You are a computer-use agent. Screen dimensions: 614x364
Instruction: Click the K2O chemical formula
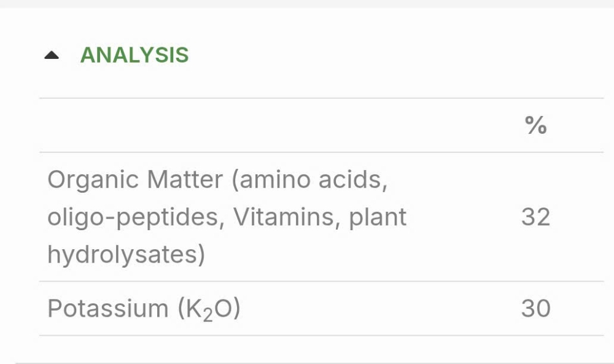tap(209, 309)
